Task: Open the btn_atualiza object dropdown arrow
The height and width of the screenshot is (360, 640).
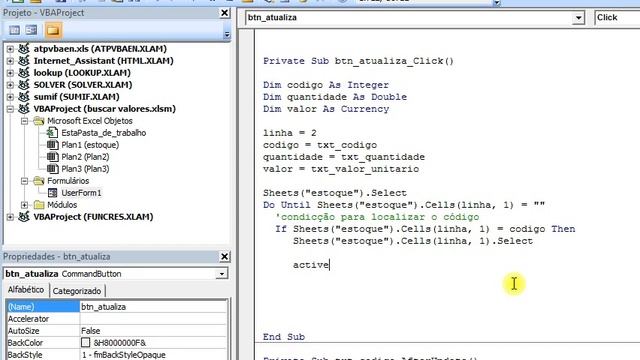Action: pos(578,18)
